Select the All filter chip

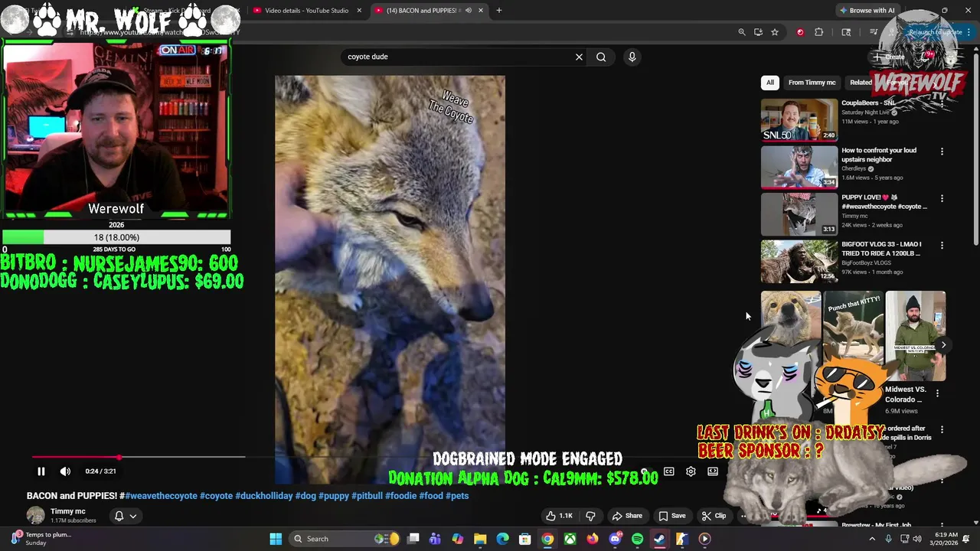770,83
